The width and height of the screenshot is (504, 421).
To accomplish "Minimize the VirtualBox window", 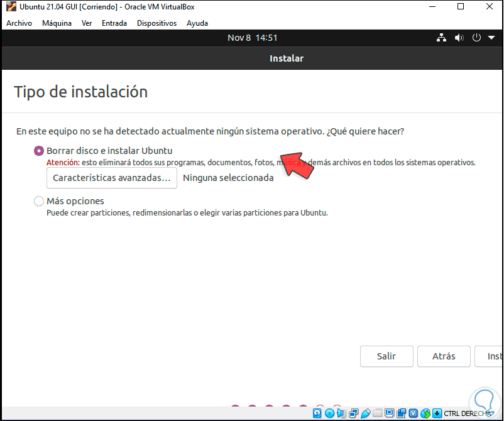I will [432, 6].
